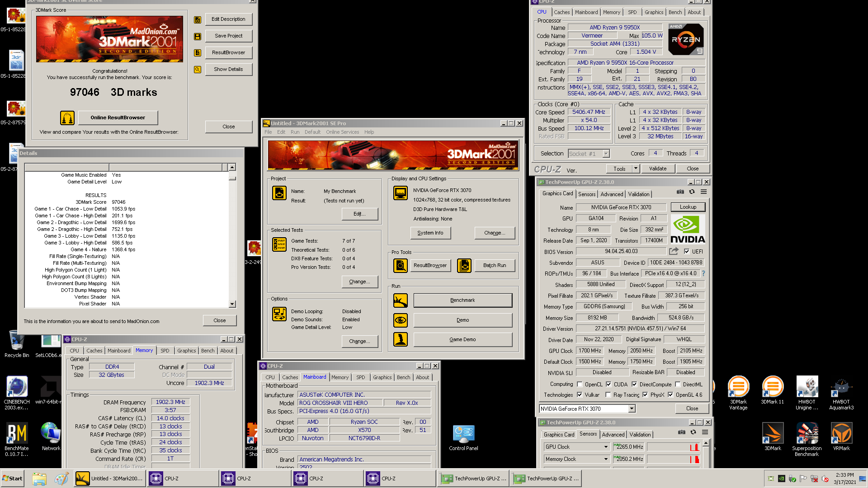Open the Superposition Benchmark desktop shortcut
Viewport: 868px width, 488px height.
(x=807, y=440)
